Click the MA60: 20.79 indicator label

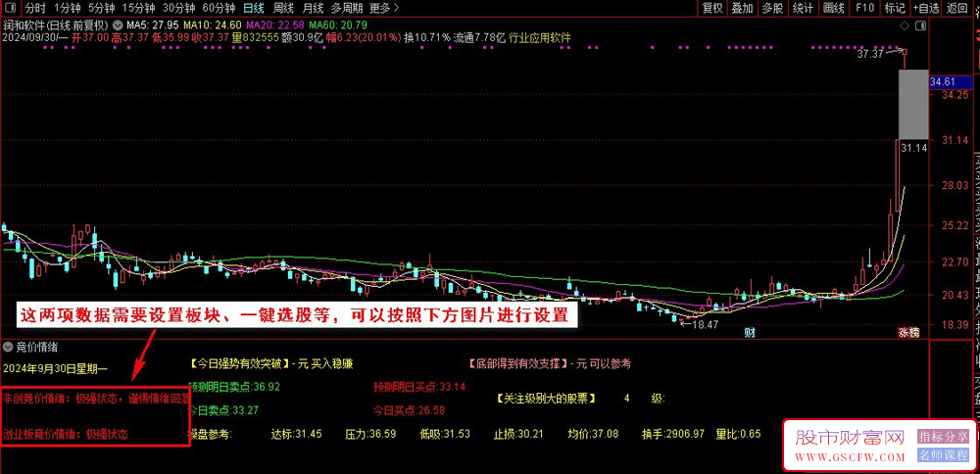click(338, 25)
